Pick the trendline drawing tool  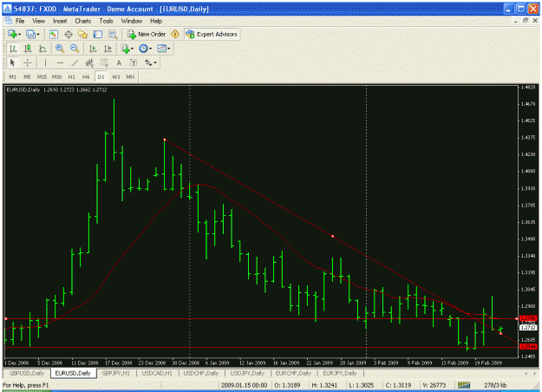point(75,62)
